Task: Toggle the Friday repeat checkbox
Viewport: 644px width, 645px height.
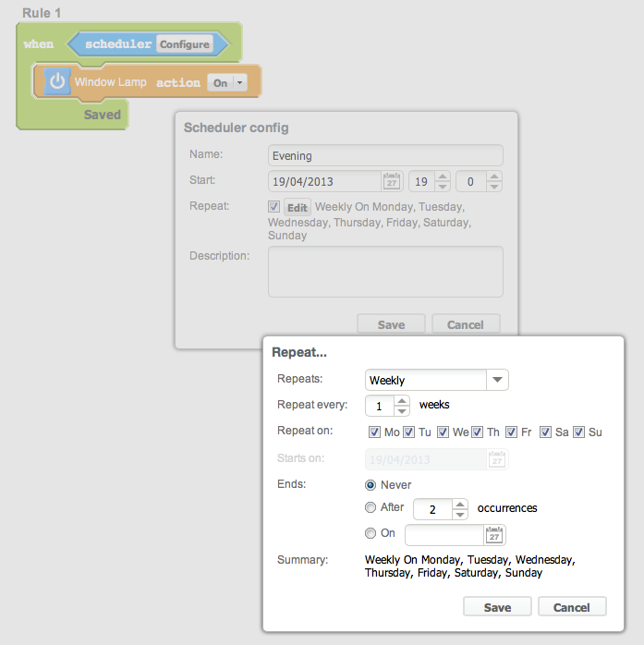Action: (512, 432)
